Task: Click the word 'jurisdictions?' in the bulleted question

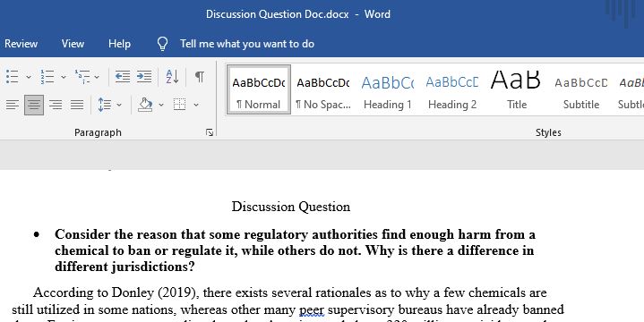Action: coord(153,267)
